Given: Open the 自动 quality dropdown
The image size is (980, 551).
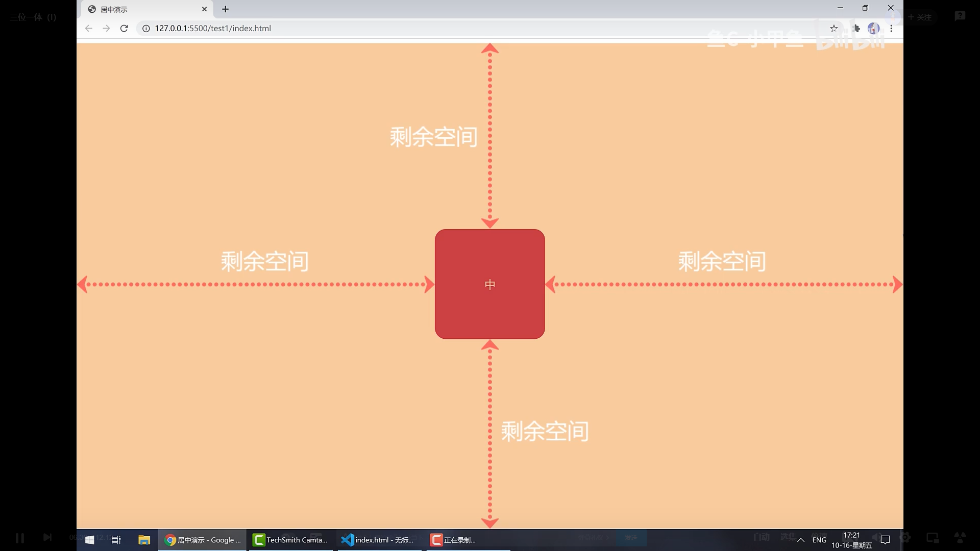Looking at the screenshot, I should tap(762, 537).
